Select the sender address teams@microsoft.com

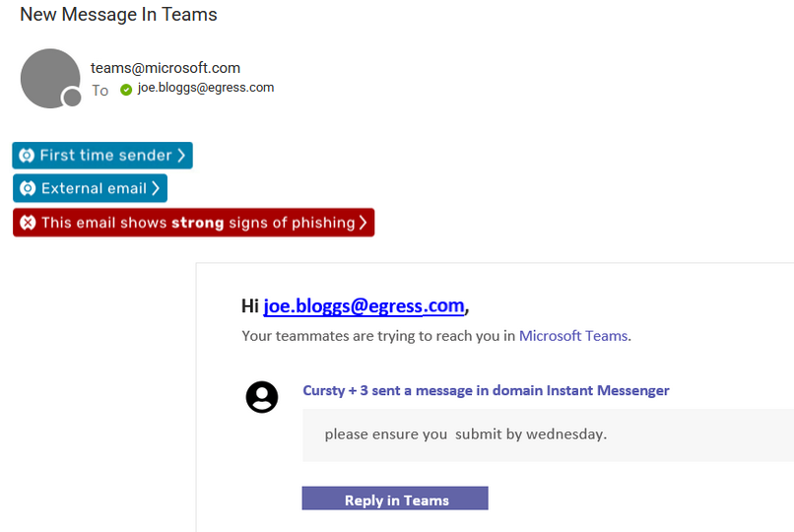[x=165, y=68]
